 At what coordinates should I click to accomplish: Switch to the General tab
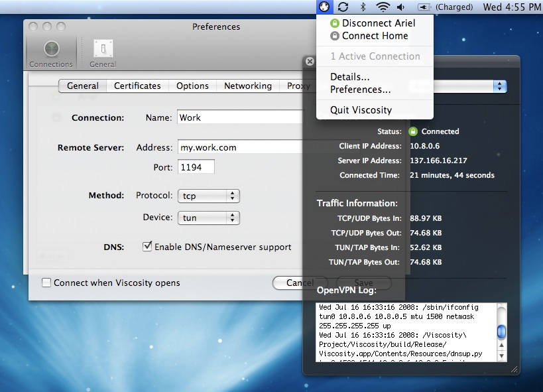click(x=83, y=86)
